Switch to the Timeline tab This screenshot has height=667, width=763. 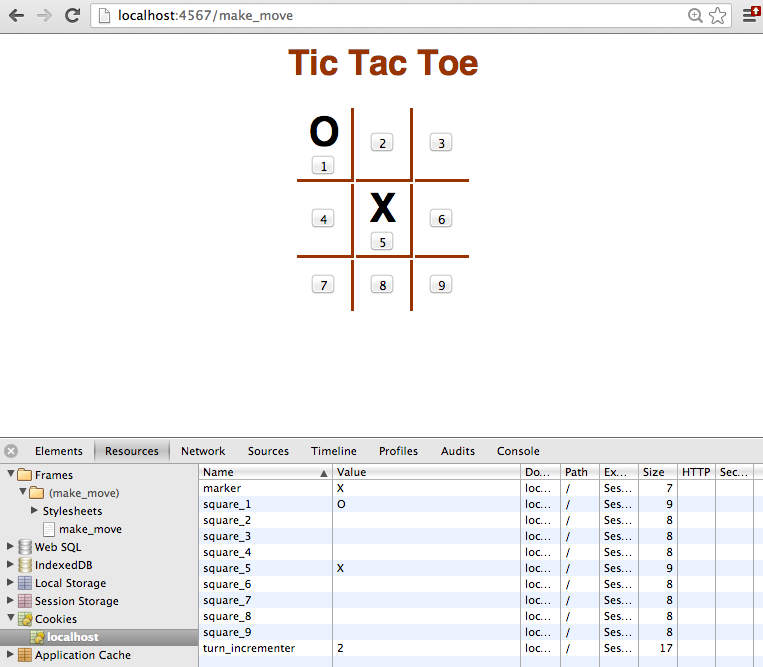pos(334,451)
